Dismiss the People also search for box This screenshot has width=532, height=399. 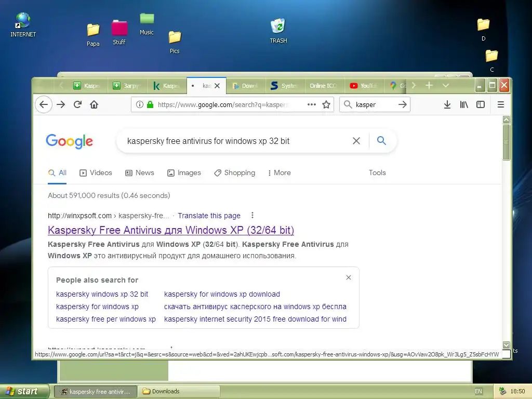click(349, 277)
